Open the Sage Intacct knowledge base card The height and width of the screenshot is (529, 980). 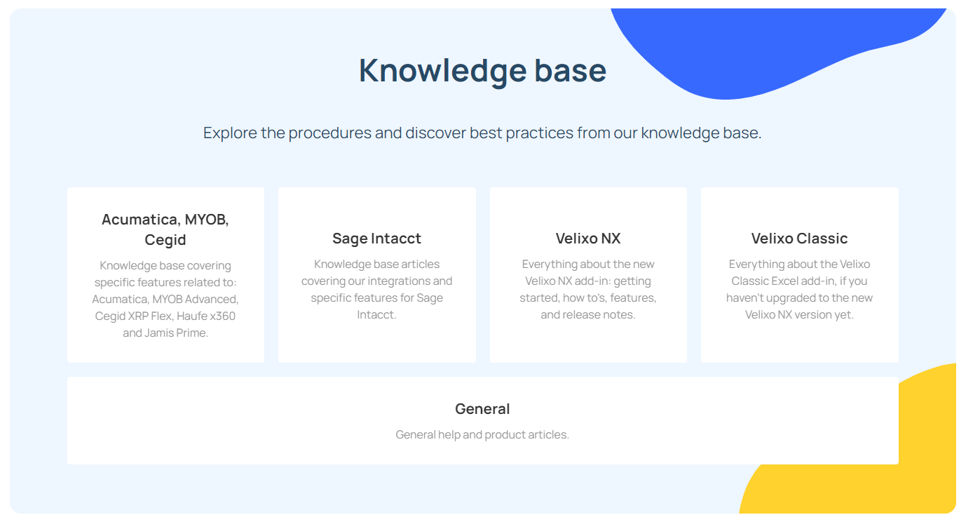click(377, 275)
